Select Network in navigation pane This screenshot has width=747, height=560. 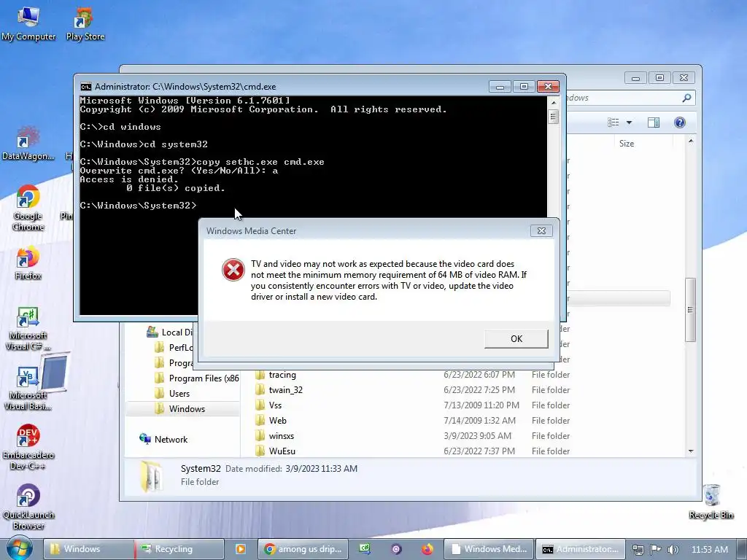(163, 439)
